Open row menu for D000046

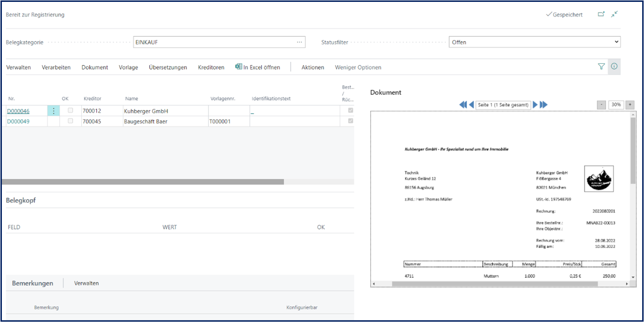coord(54,111)
